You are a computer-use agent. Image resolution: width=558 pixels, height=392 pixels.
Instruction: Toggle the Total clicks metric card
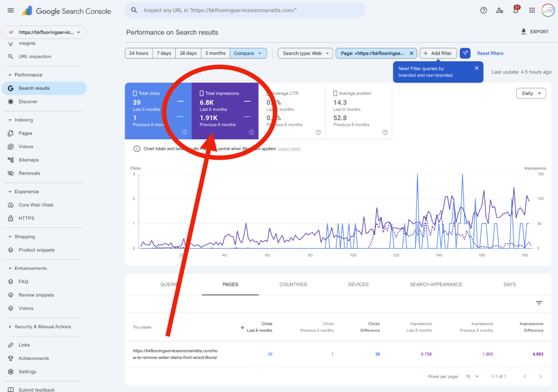[158, 111]
